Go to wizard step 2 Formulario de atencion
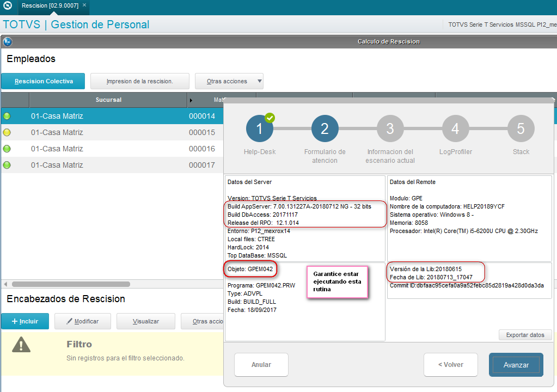Image resolution: width=557 pixels, height=392 pixels. coord(325,128)
